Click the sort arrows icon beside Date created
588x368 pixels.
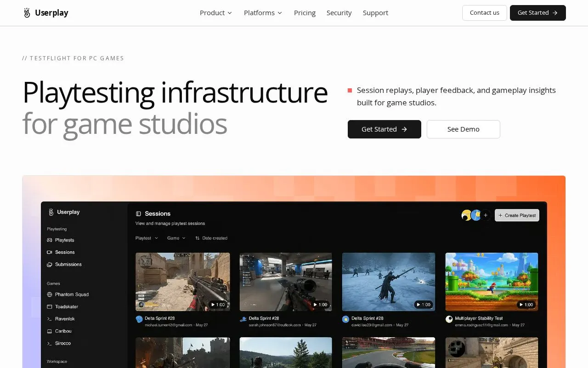point(198,238)
